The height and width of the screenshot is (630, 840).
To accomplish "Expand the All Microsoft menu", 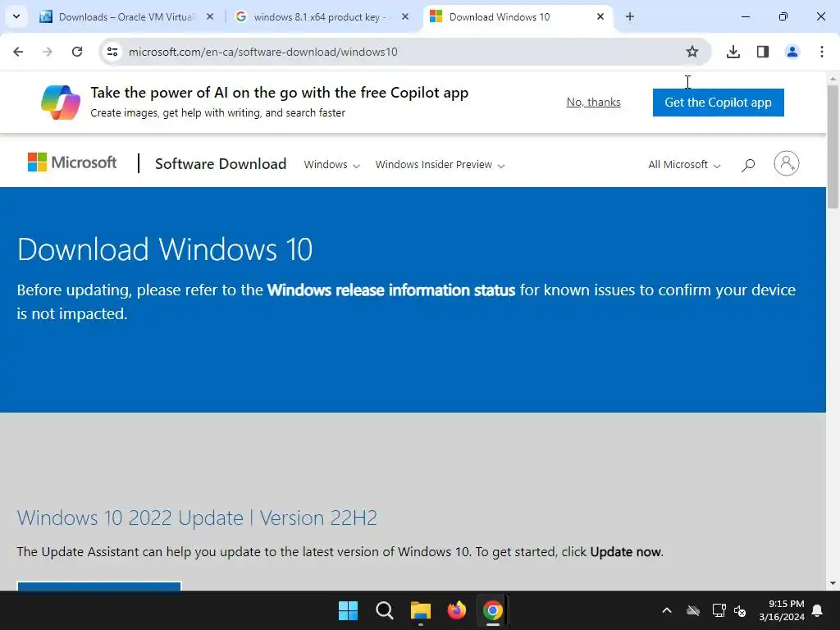I will [684, 164].
